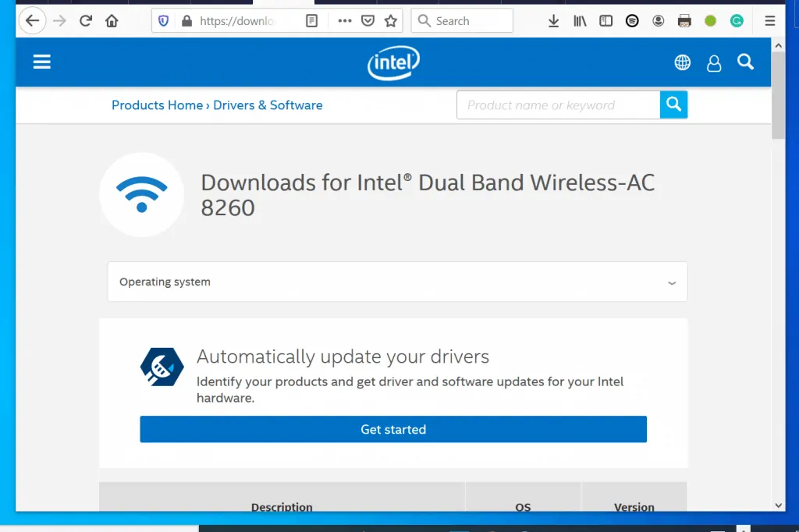Click the browser URL address field
Screen dimensions: 799x532
point(237,21)
